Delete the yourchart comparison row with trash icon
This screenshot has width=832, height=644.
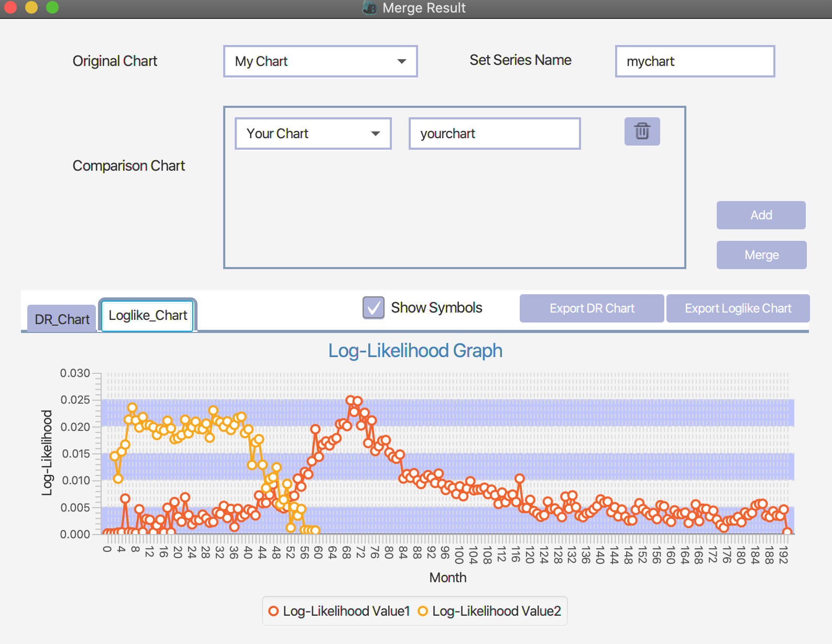coord(642,131)
